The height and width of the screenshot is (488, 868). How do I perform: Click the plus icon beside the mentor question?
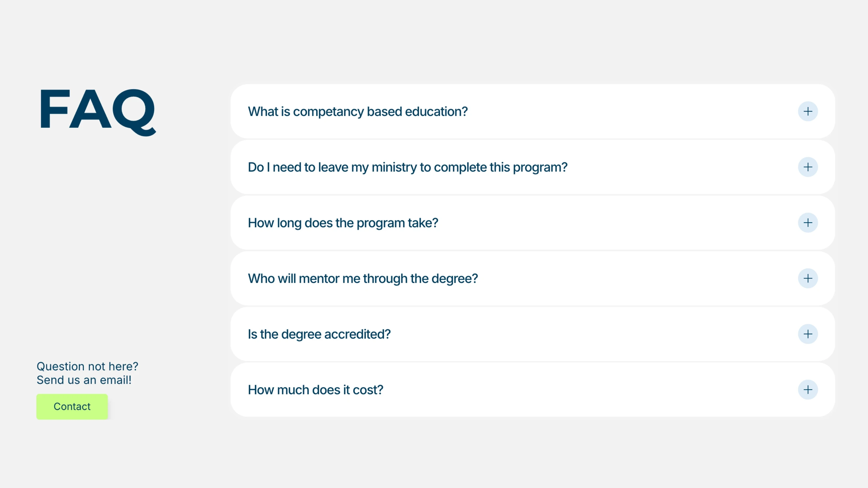[x=808, y=278]
